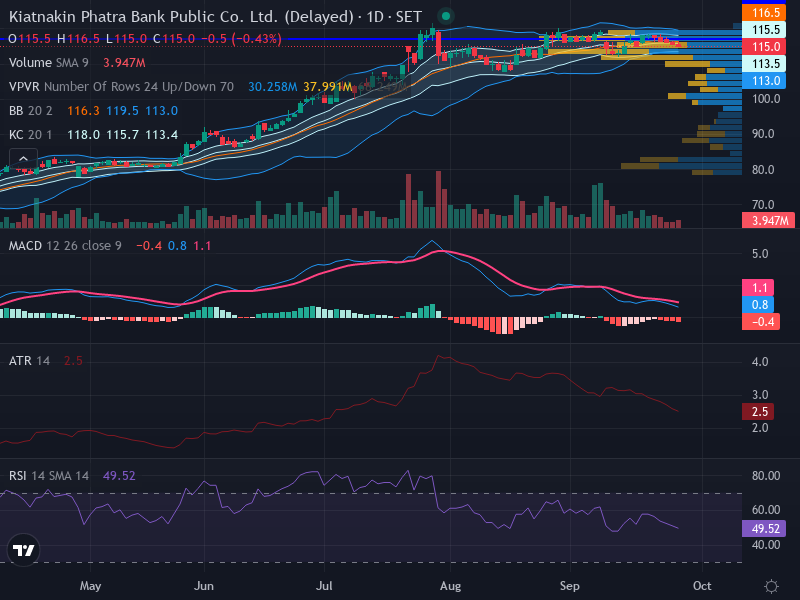
Task: Click the 30.258M VPVR up volume value
Action: pyautogui.click(x=272, y=87)
